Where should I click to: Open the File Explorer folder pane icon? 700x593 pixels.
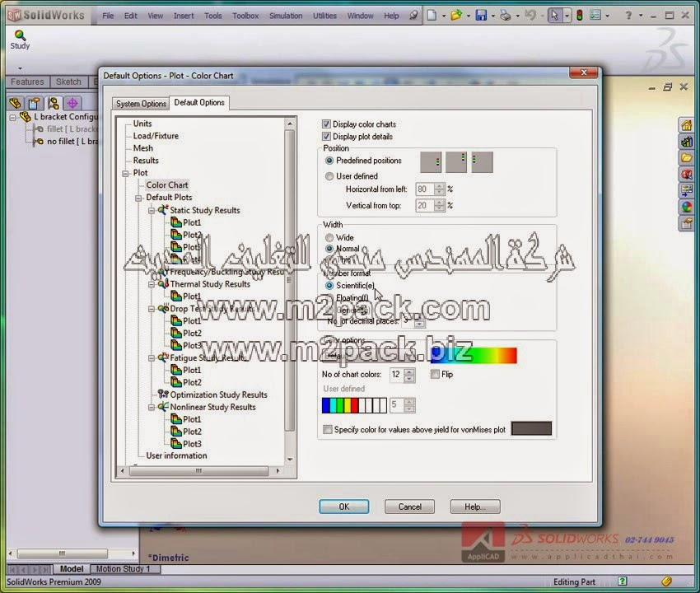(687, 157)
